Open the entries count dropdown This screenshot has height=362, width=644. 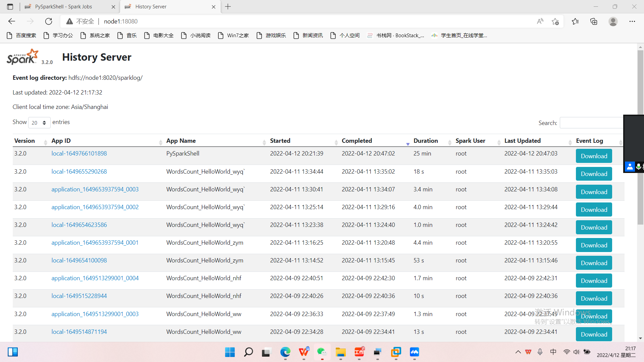pos(39,123)
